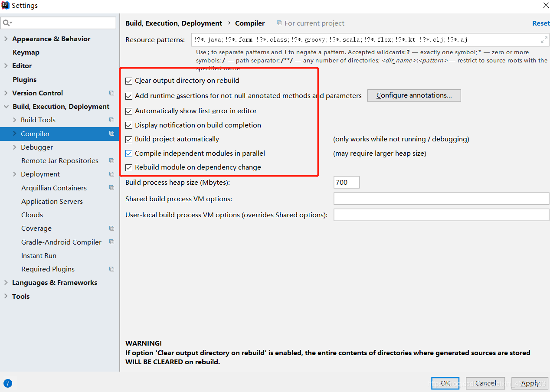Screen dimensions: 550x392
Task: Click the Cancel button
Action: (485, 383)
